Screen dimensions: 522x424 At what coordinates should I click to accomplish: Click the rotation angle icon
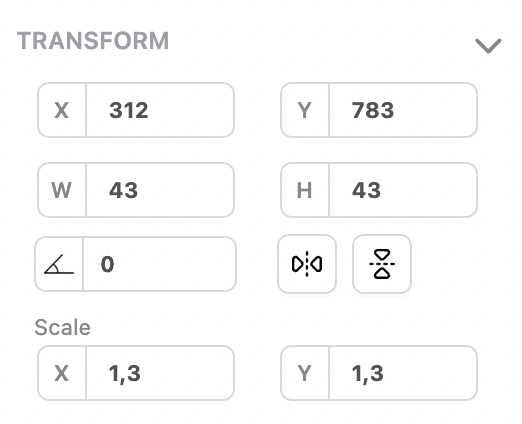tap(59, 264)
